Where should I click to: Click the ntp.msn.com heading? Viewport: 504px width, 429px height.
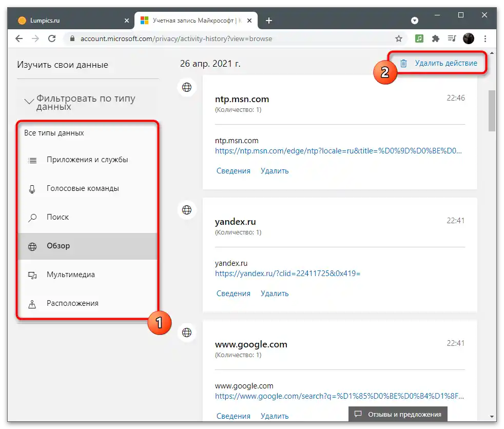coord(242,100)
